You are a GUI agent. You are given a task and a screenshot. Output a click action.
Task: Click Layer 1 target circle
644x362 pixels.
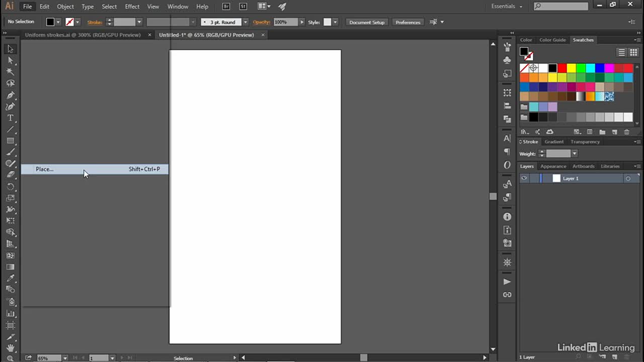click(x=628, y=178)
